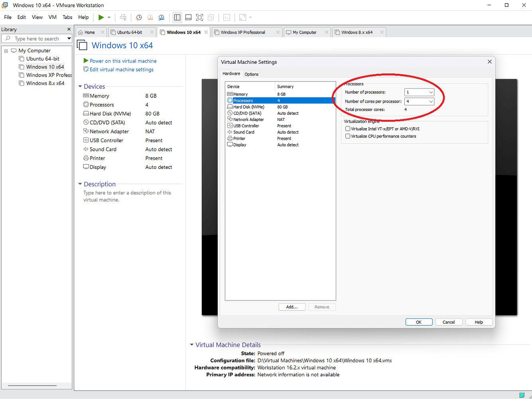Select USB Controller in hardware device list
Viewport: 532px width, 399px height.
coord(280,126)
